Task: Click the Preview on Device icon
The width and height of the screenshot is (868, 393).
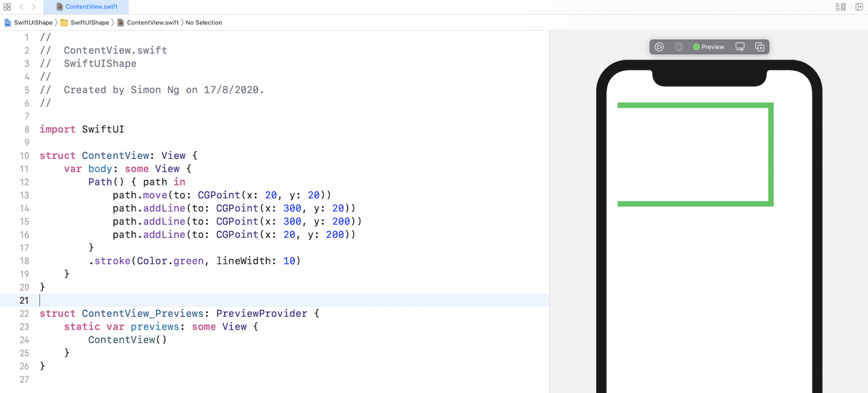Action: (679, 47)
